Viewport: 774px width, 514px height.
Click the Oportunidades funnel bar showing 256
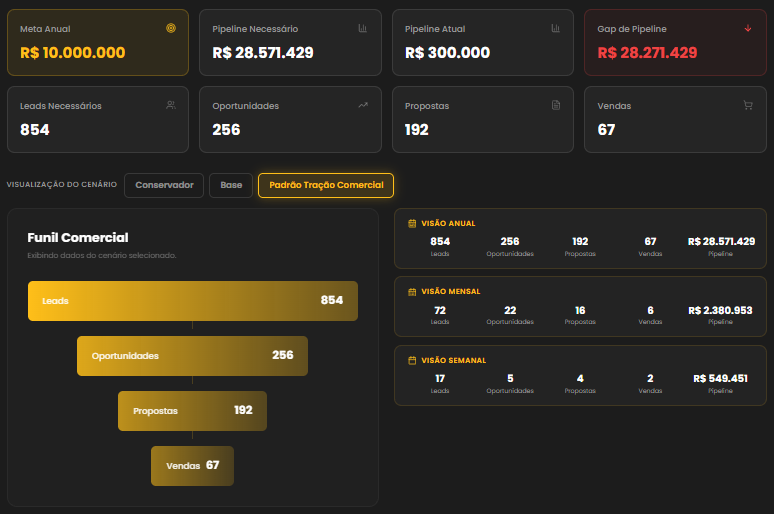pyautogui.click(x=193, y=356)
